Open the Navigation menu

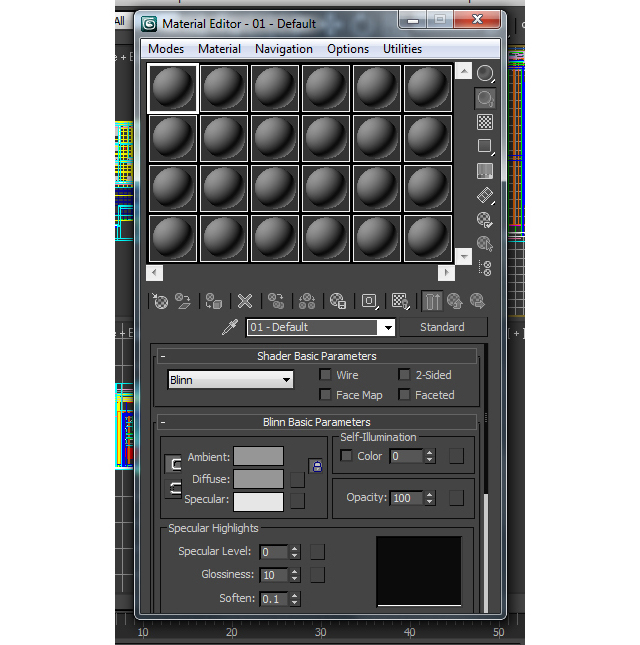pos(284,49)
